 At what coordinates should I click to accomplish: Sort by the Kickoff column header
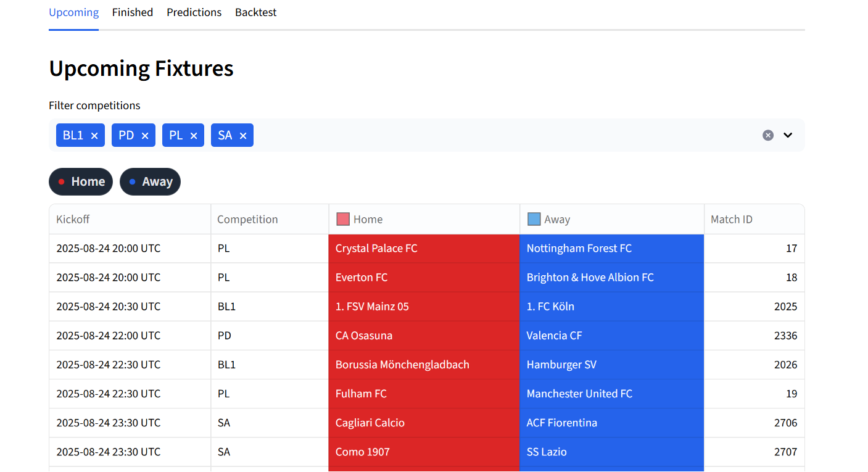[73, 219]
